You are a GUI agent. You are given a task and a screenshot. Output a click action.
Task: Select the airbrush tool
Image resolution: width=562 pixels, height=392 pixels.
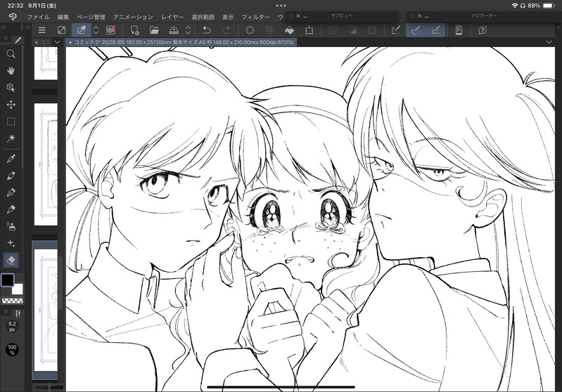point(11,226)
